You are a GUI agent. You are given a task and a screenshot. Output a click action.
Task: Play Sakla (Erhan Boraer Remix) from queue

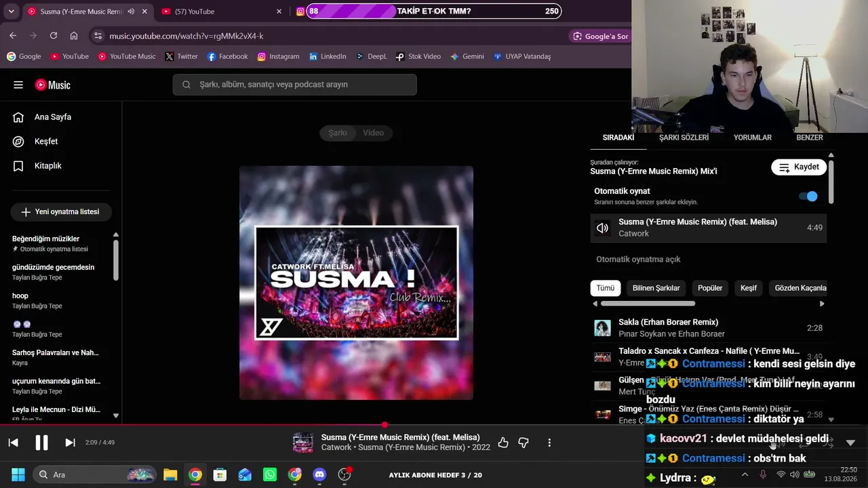pos(709,328)
